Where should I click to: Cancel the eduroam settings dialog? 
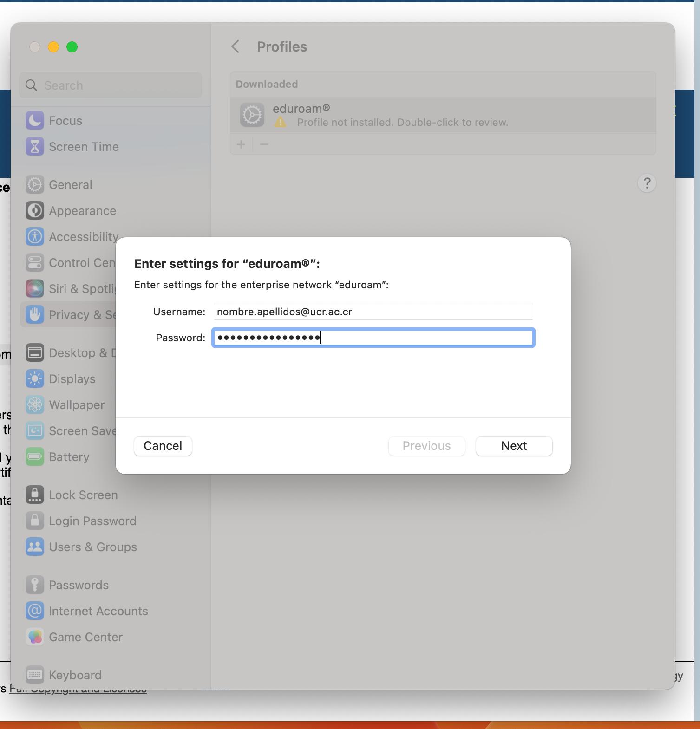click(163, 446)
